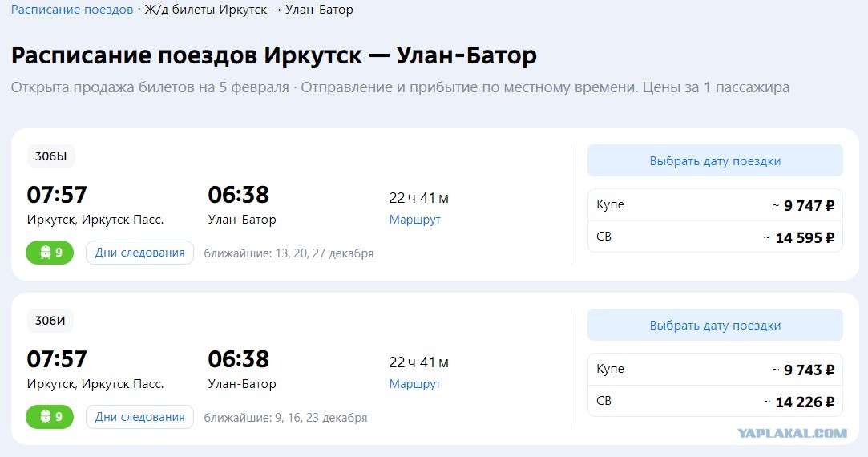
Task: Select СВ fare at 14 595 ₽
Action: click(x=715, y=237)
